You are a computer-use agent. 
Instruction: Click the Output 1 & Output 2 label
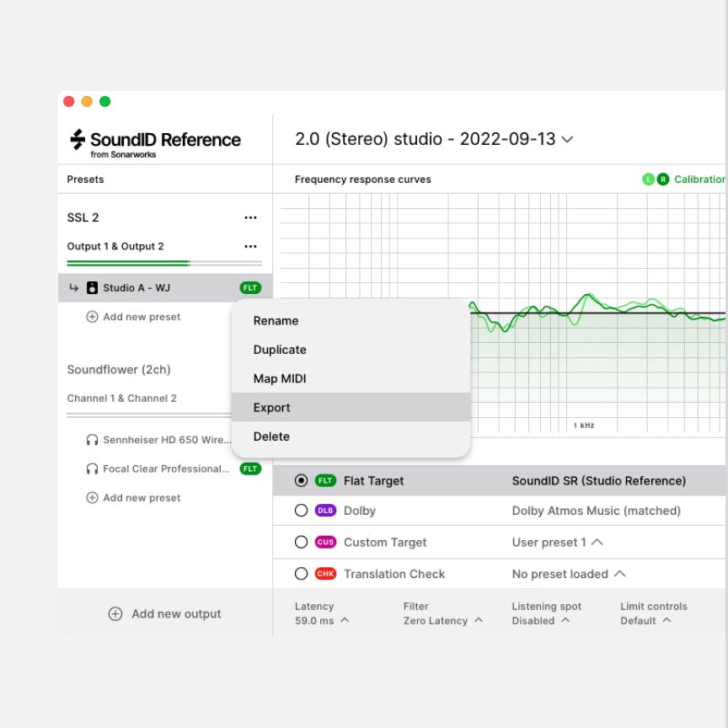115,246
